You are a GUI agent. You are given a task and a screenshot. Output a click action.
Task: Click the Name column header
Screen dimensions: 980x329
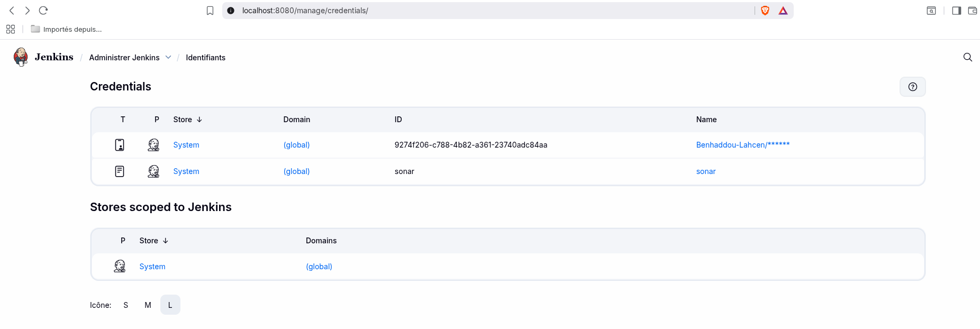[x=706, y=120]
